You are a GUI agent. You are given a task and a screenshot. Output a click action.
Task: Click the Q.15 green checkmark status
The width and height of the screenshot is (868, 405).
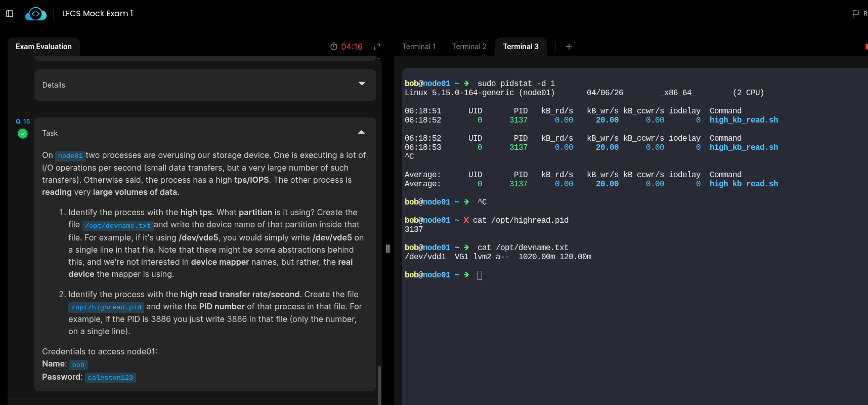(23, 134)
